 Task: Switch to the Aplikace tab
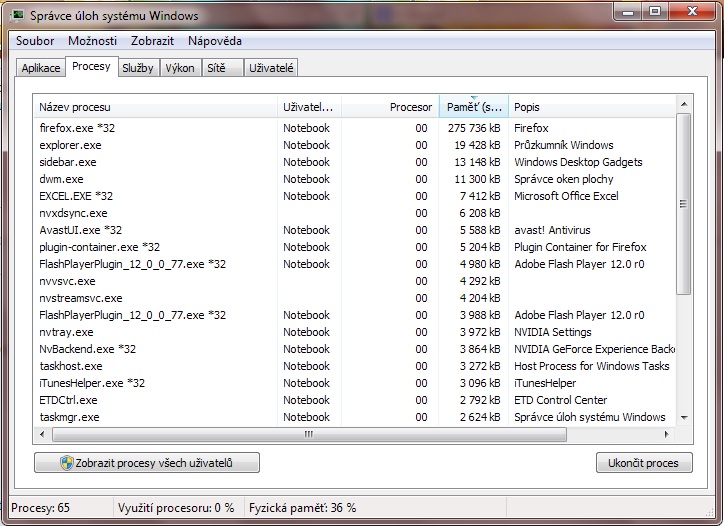41,68
